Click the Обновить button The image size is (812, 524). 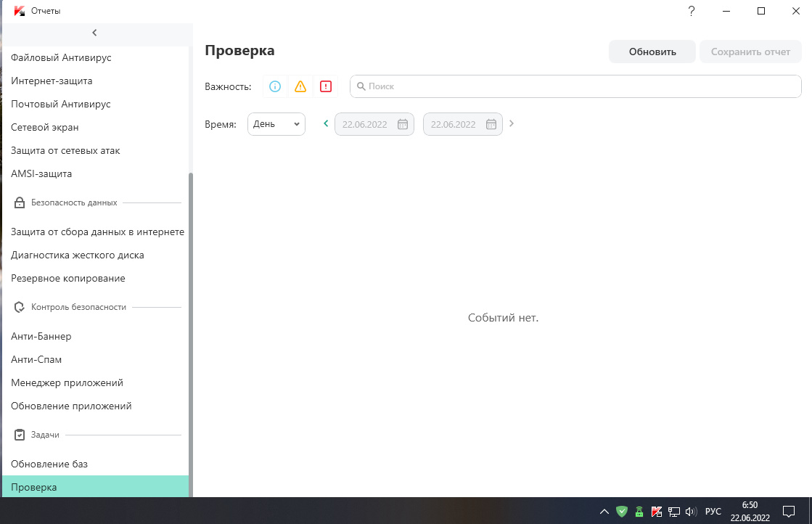click(652, 52)
